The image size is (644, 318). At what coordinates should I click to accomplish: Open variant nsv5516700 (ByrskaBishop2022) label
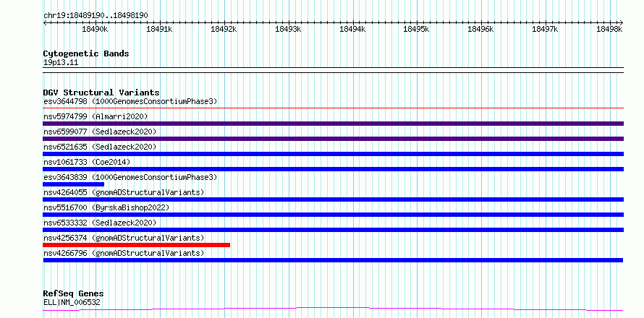click(x=106, y=207)
